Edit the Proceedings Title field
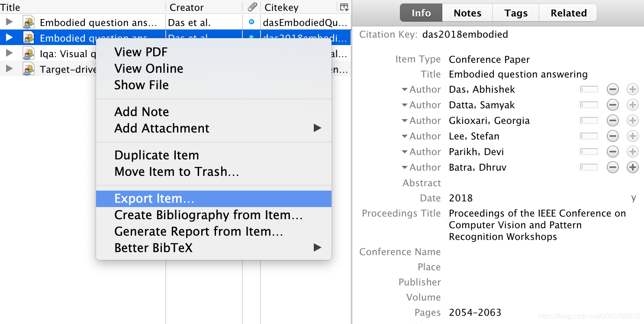The image size is (644, 324). (537, 225)
